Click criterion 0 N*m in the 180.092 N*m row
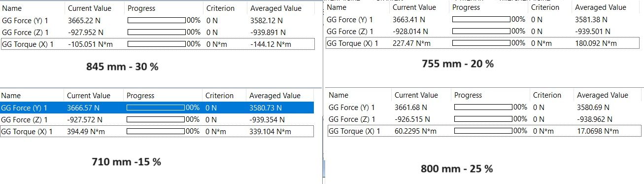 click(542, 43)
